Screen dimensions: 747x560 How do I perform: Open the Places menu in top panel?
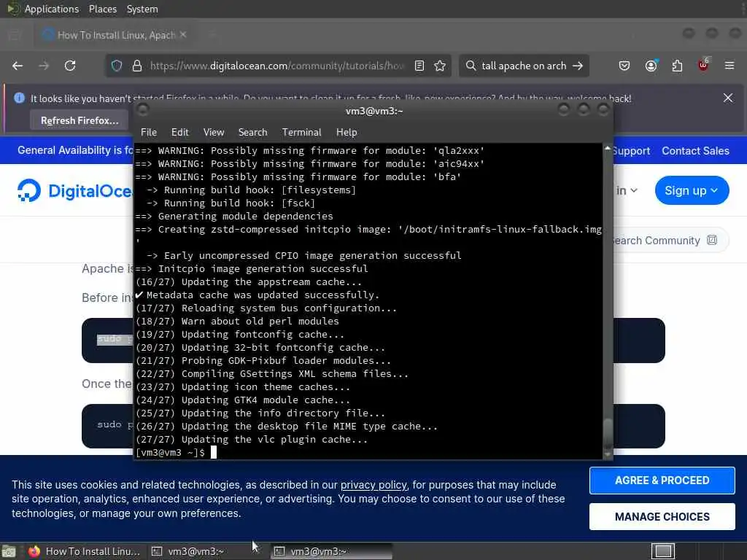tap(103, 9)
